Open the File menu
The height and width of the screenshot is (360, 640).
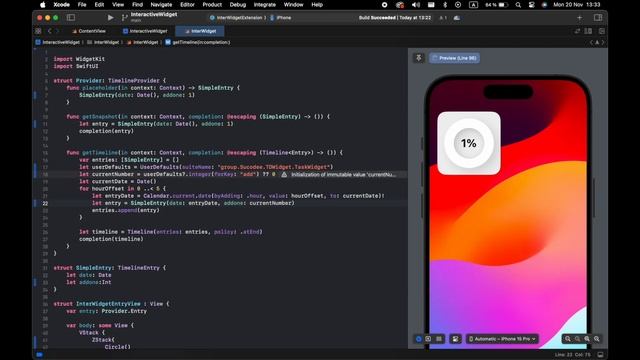pos(82,5)
